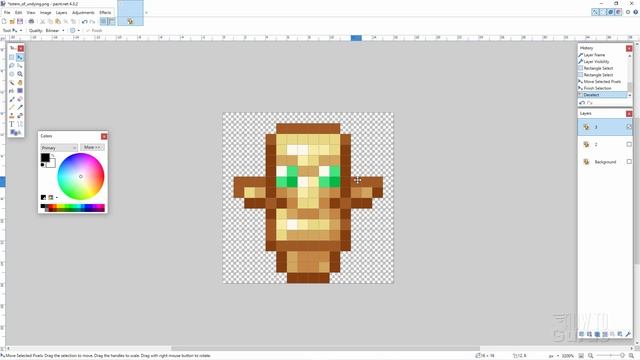640x360 pixels.
Task: Toggle the rulers toolbar button
Action: pyautogui.click(x=111, y=21)
